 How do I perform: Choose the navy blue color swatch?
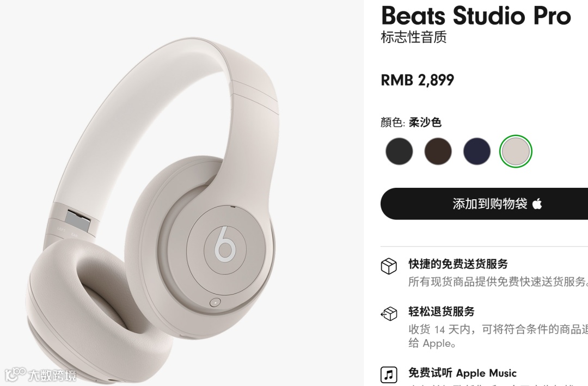tap(477, 151)
